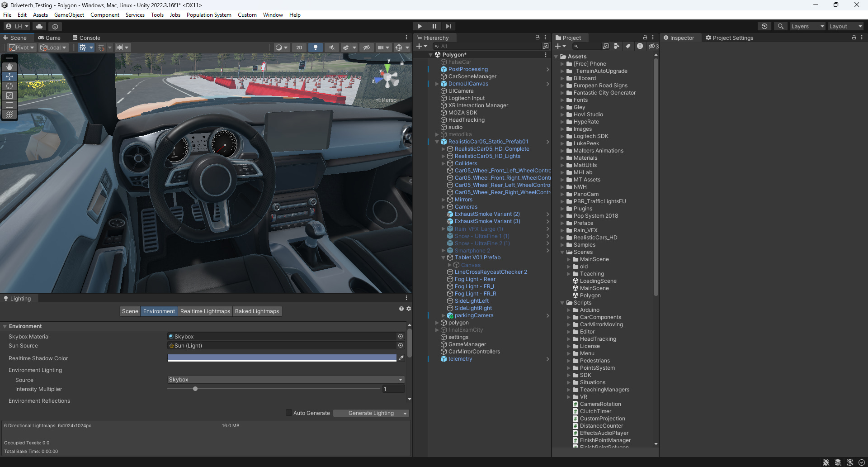The image size is (868, 467).
Task: Open the Layers dropdown
Action: [807, 26]
